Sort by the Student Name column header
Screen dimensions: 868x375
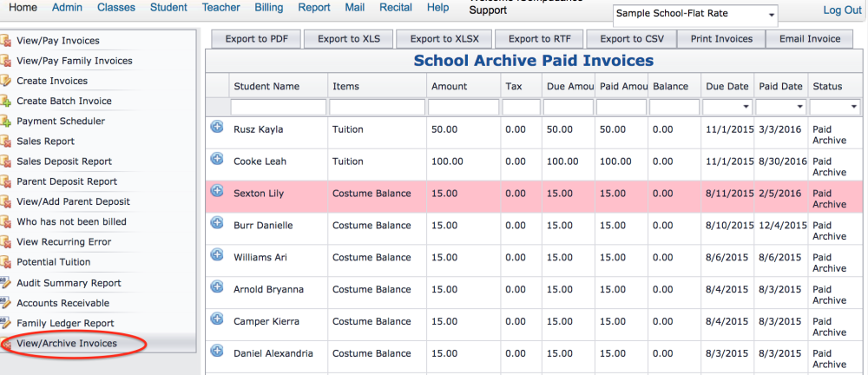pyautogui.click(x=278, y=87)
